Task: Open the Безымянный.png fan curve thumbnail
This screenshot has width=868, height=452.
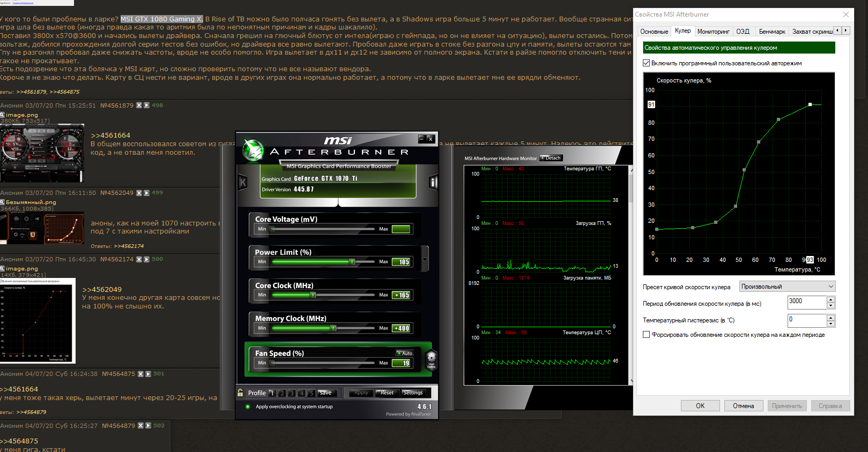Action: tap(42, 228)
